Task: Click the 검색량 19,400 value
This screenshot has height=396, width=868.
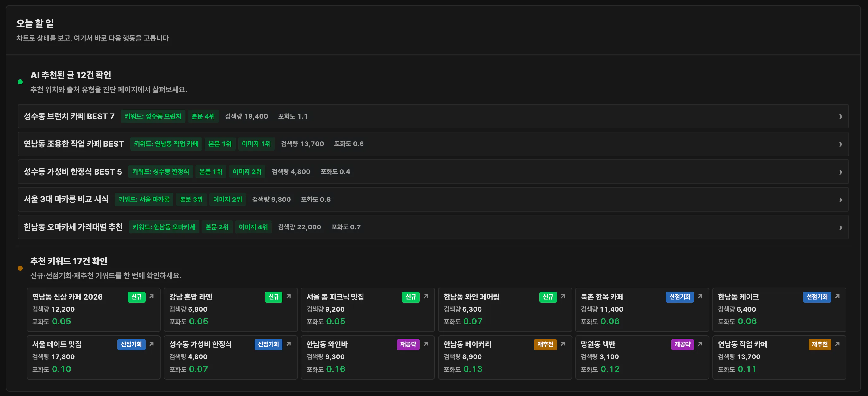Action: click(247, 116)
